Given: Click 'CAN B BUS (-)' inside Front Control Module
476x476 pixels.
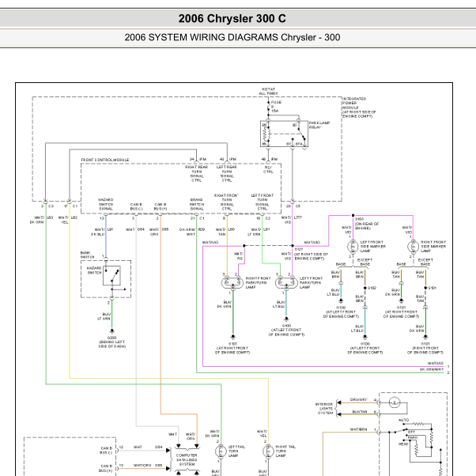Looking at the screenshot, I should [136, 206].
